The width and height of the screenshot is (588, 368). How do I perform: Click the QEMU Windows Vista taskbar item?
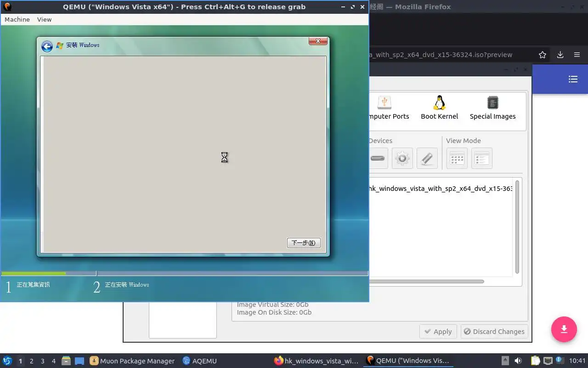[x=408, y=361]
